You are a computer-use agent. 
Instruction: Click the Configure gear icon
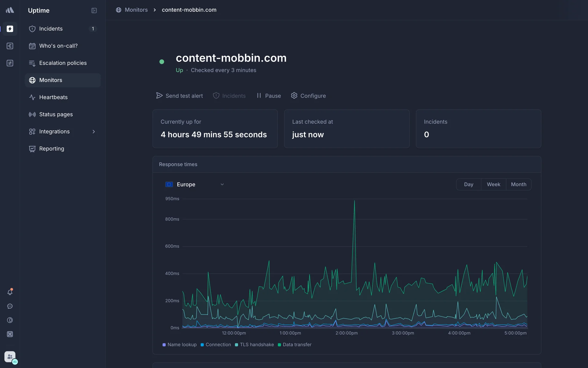294,96
